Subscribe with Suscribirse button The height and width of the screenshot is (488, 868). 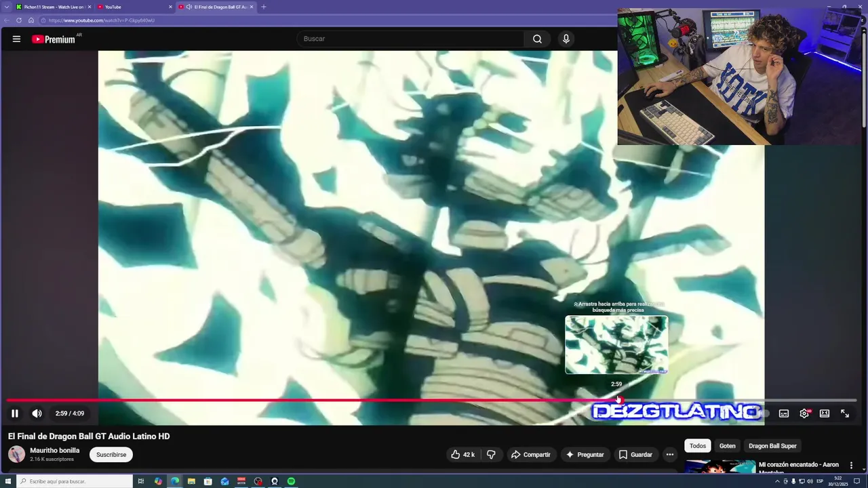[x=111, y=455]
